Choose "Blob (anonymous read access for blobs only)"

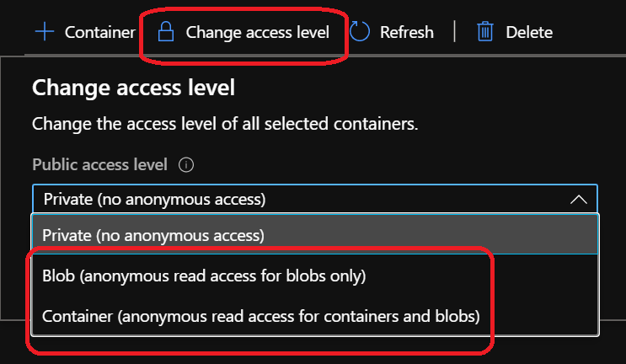point(204,276)
